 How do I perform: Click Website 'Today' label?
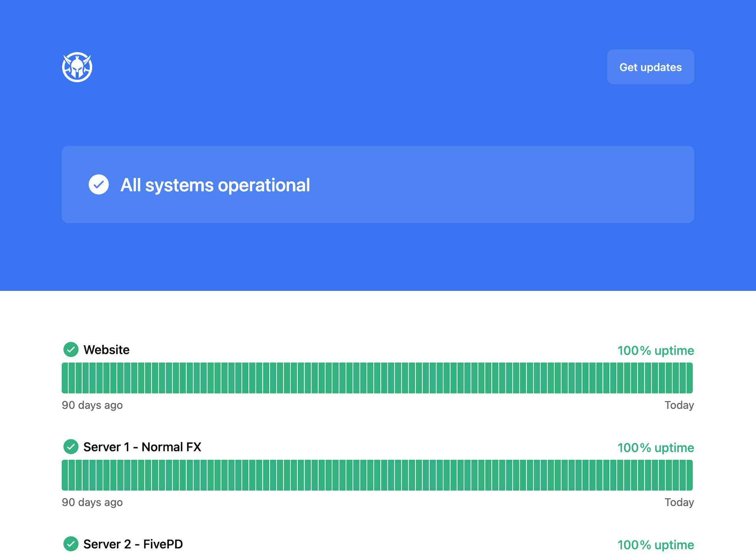pyautogui.click(x=679, y=405)
